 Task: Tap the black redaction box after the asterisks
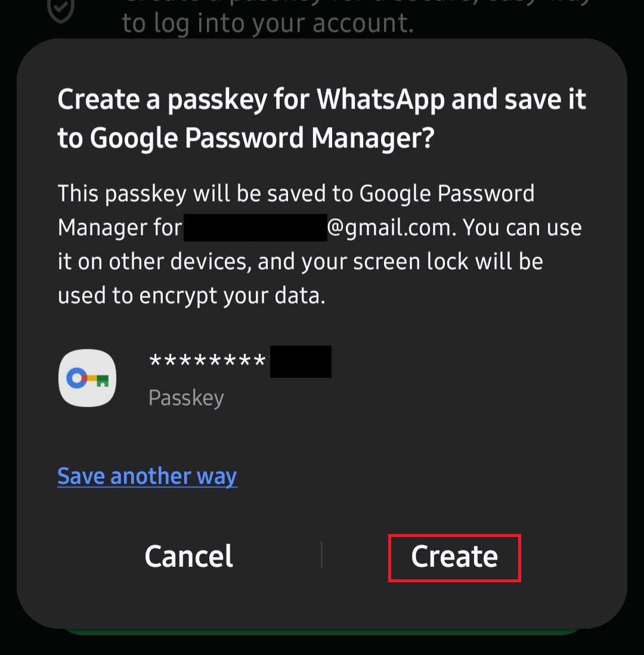[x=301, y=361]
